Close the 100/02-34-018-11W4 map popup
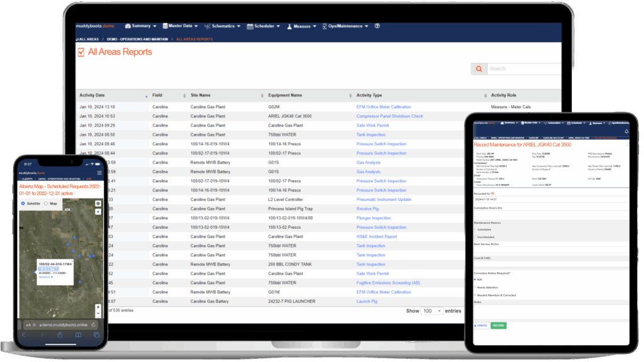 click(x=72, y=261)
